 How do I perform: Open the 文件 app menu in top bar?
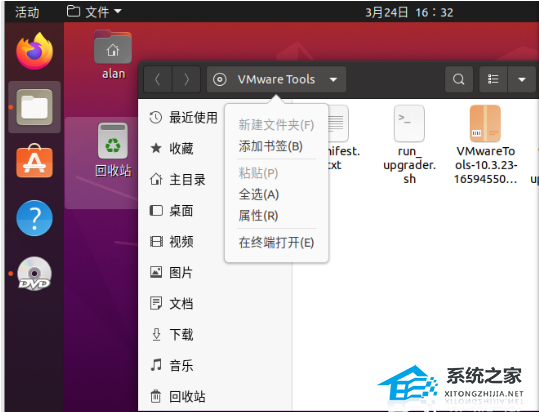pos(94,12)
